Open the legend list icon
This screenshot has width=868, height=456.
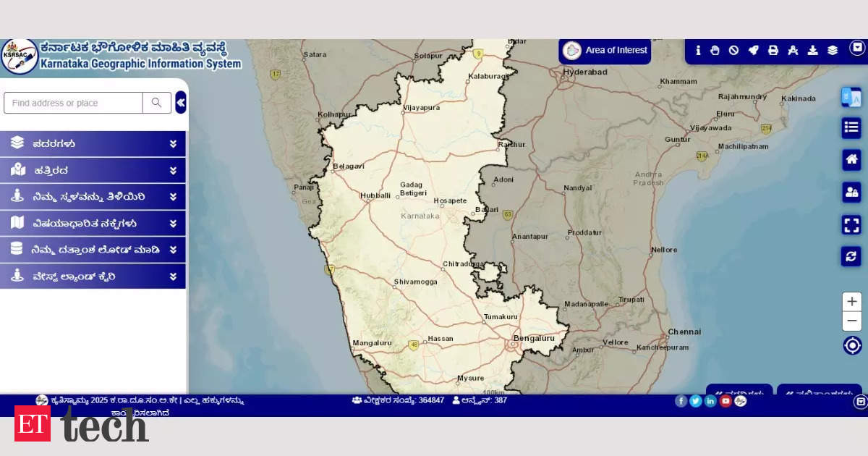851,128
